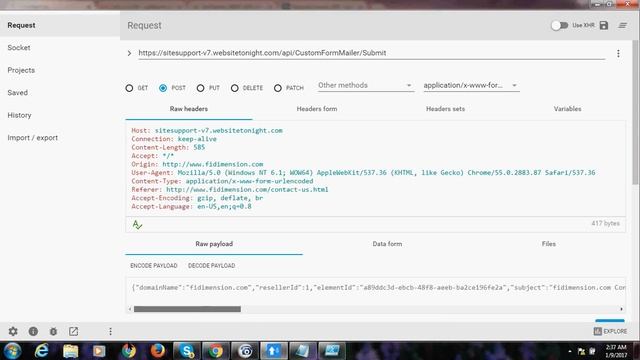This screenshot has height=360, width=640.
Task: Click blue up-down arrows taskbar app
Action: [x=274, y=351]
